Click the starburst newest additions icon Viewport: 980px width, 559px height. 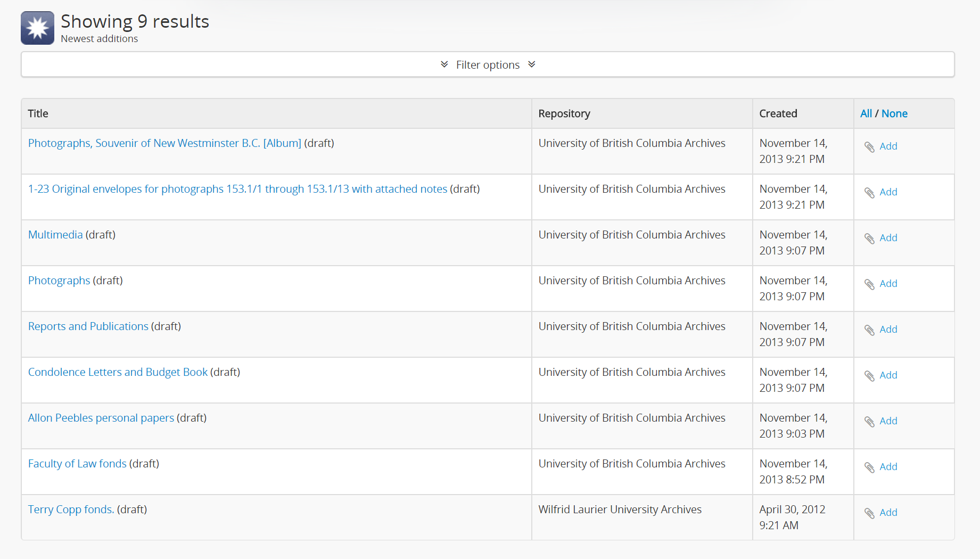pyautogui.click(x=37, y=28)
